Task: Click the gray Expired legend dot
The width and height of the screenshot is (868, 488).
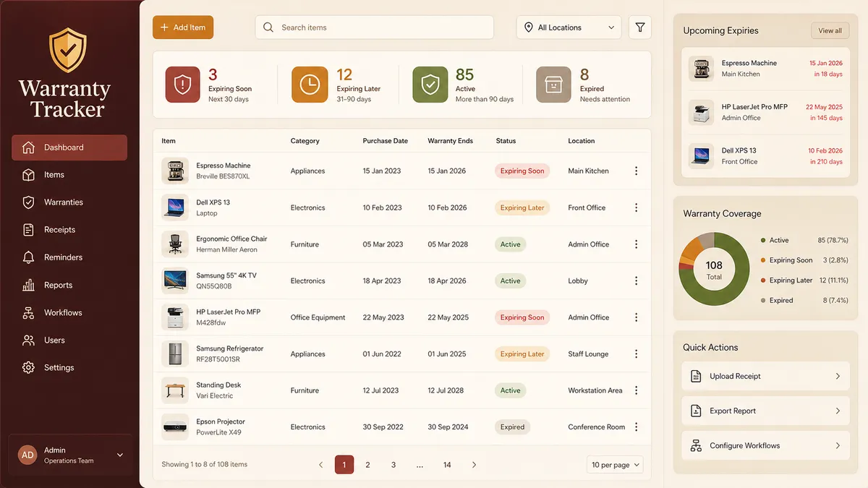Action: 763,300
